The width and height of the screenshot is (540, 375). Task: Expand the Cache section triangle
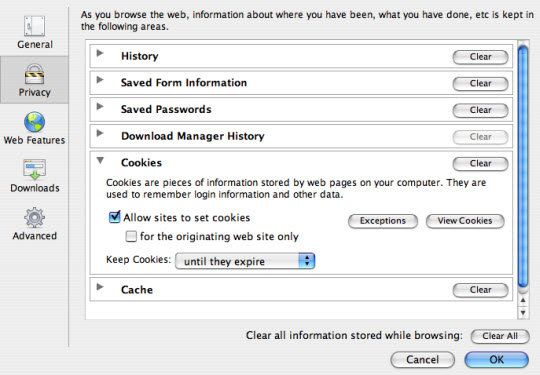point(100,287)
